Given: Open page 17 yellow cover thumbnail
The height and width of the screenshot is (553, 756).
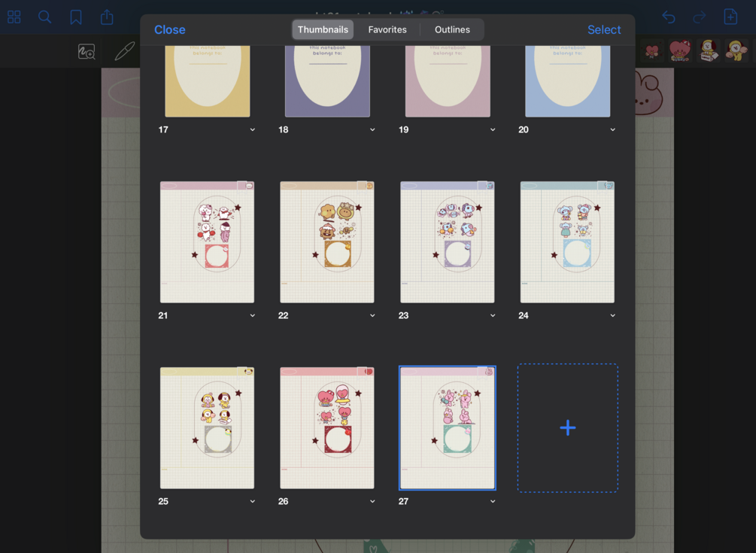Looking at the screenshot, I should [x=208, y=81].
